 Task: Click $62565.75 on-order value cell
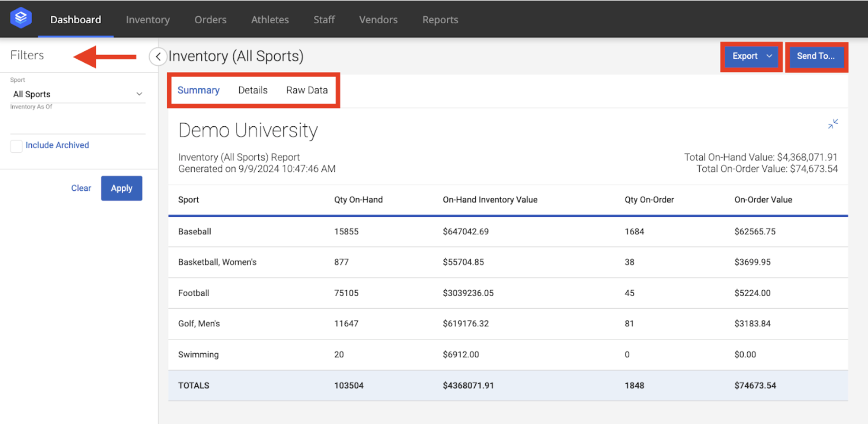[755, 232]
